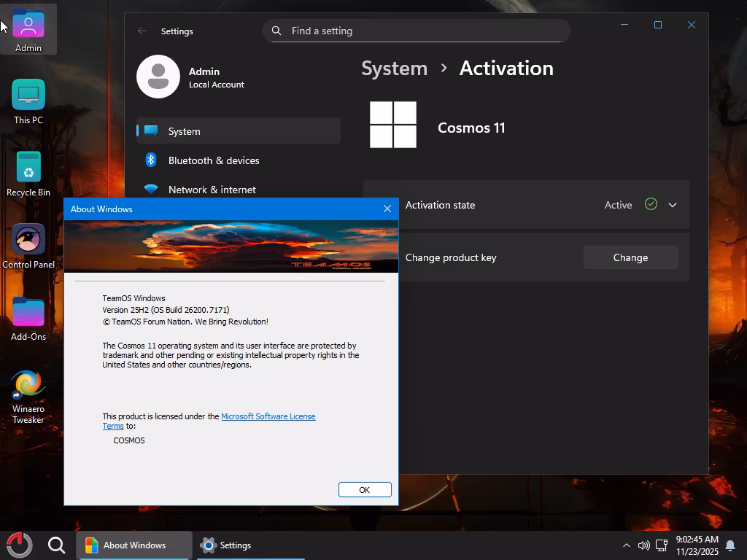
Task: Click the Start power-style button on taskbar
Action: coord(20,545)
